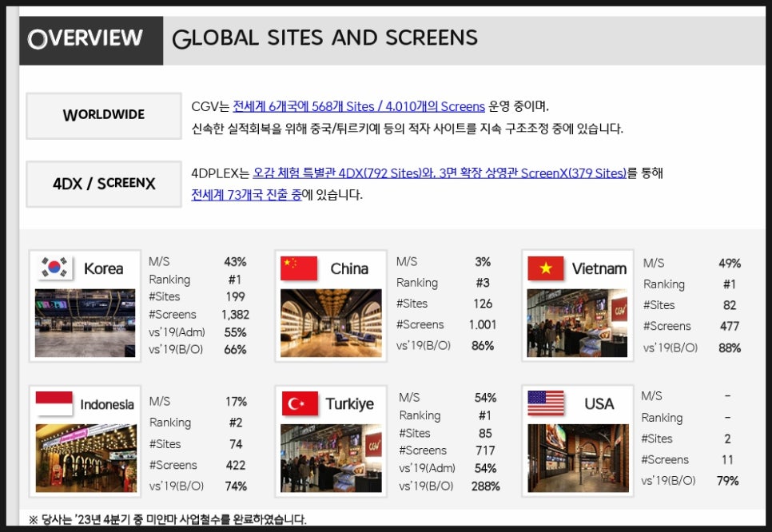Select Turkiye's 85 sites value
The height and width of the screenshot is (532, 772).
[485, 434]
